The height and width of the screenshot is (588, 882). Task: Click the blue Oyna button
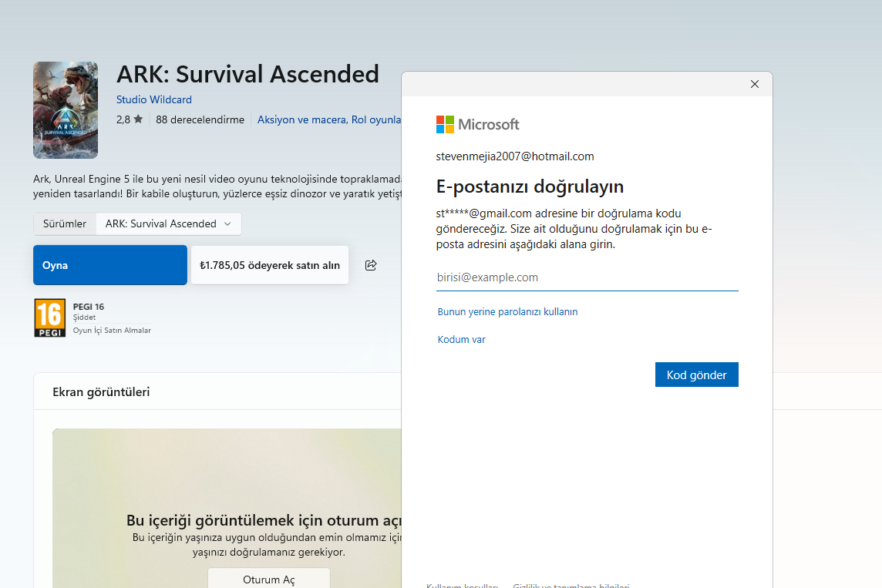pyautogui.click(x=110, y=265)
